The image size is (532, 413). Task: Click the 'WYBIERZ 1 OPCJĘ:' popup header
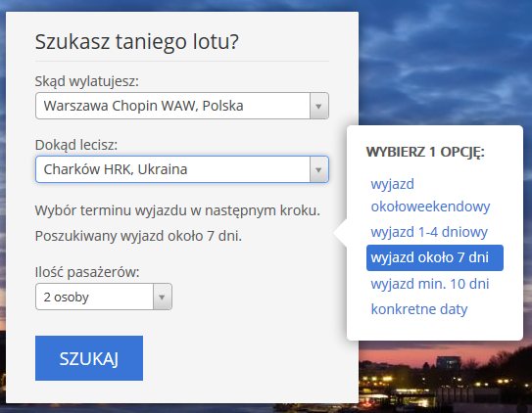click(425, 152)
